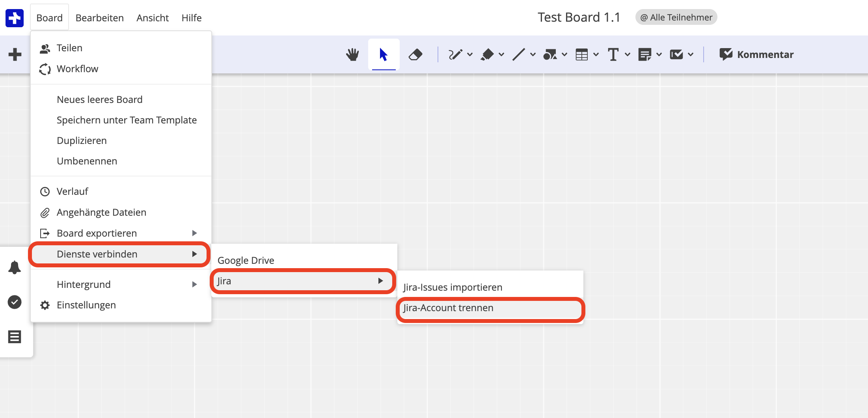Open the Bearbeiten menu
Screen dimensions: 868x418
coord(99,18)
